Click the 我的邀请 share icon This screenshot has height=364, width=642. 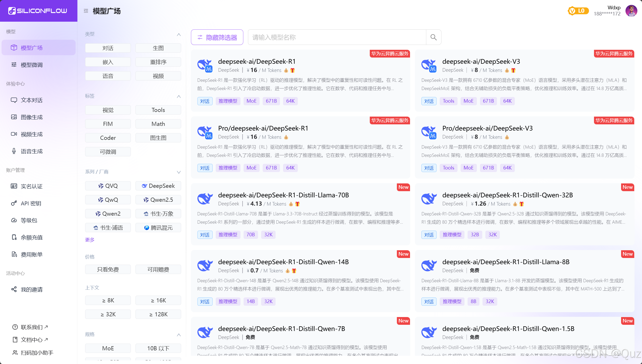(x=14, y=289)
